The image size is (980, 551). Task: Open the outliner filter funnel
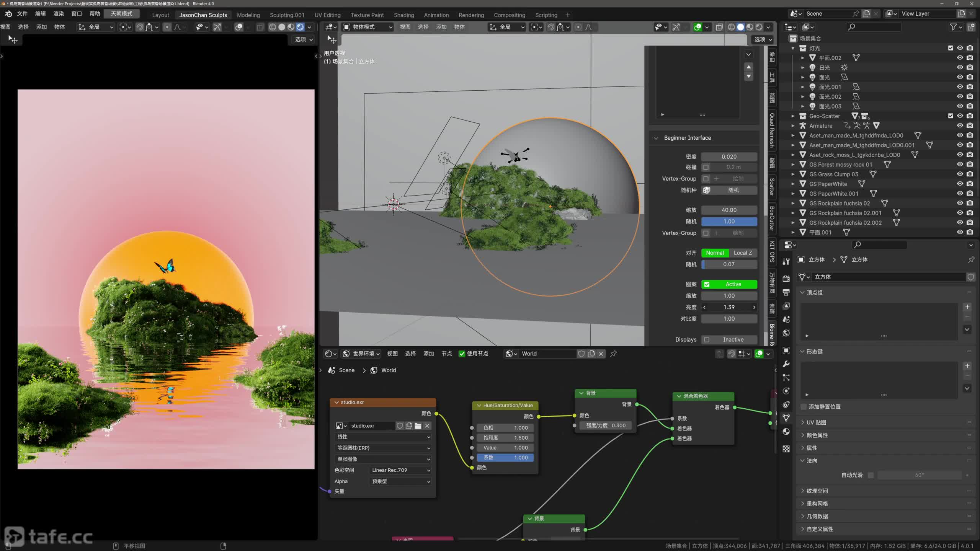[x=953, y=27]
